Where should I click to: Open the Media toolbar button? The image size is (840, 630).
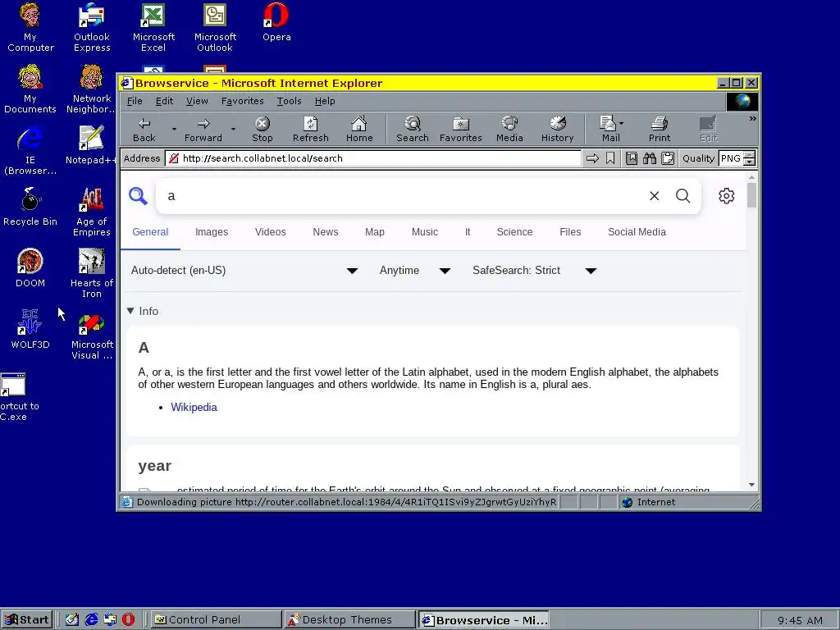(x=509, y=129)
